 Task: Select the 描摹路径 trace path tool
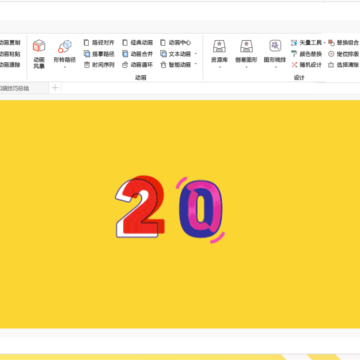click(99, 54)
